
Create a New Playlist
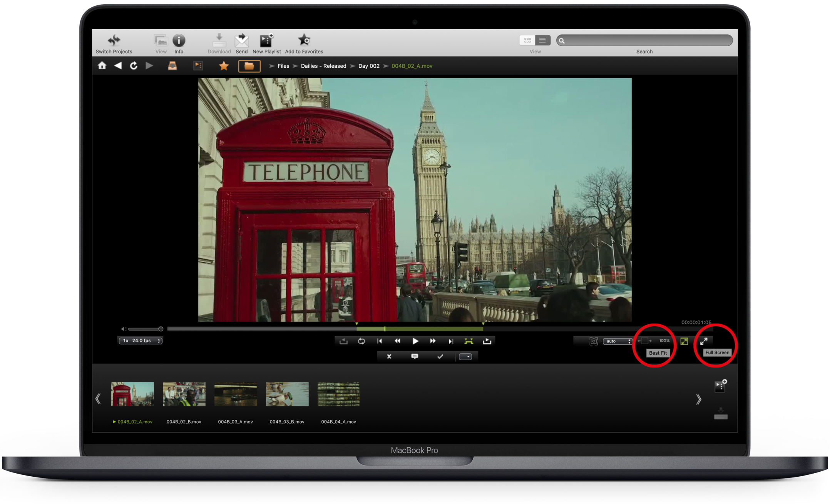[x=266, y=40]
